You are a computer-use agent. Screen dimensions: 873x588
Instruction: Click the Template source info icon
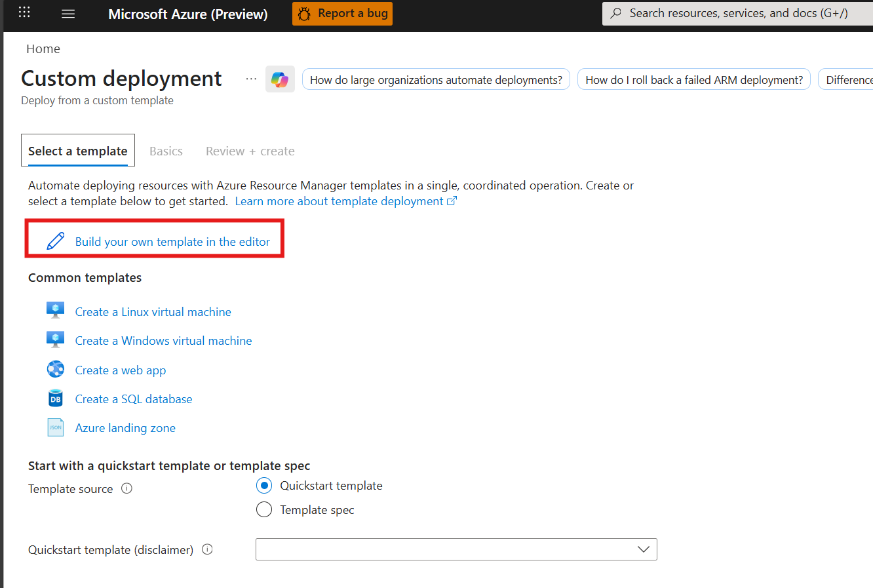126,488
